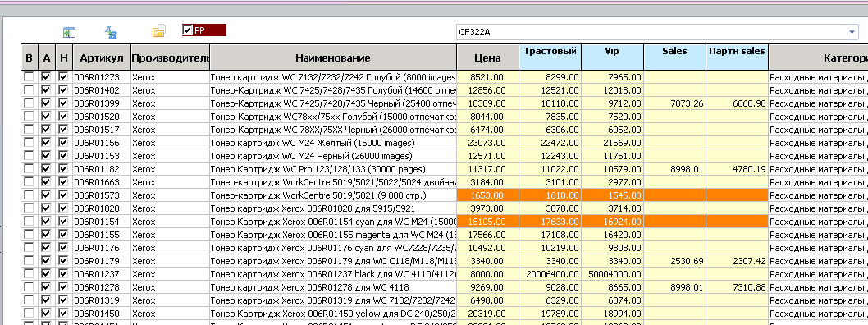This screenshot has width=868, height=325.
Task: Click the Sales column header
Action: [674, 57]
